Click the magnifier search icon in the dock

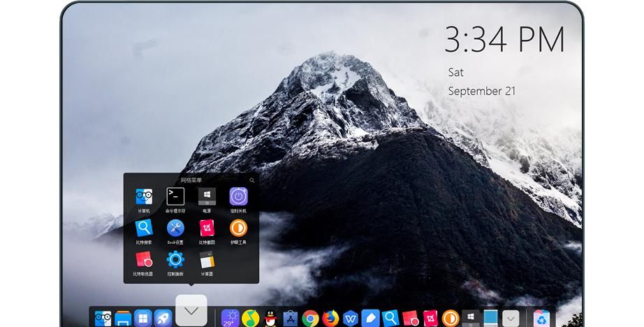[390, 319]
